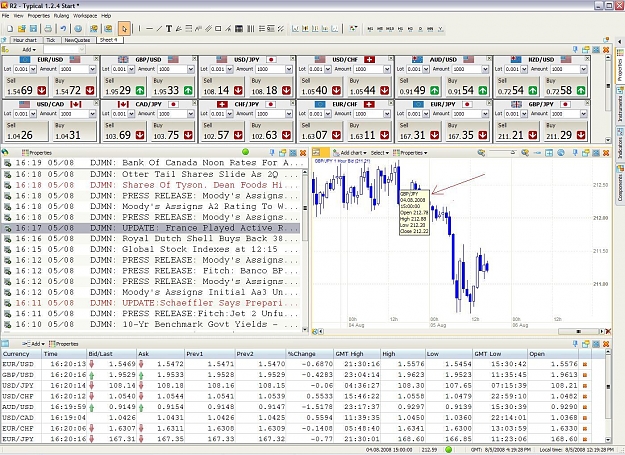Switch to the Hour chart tab

pyautogui.click(x=24, y=40)
